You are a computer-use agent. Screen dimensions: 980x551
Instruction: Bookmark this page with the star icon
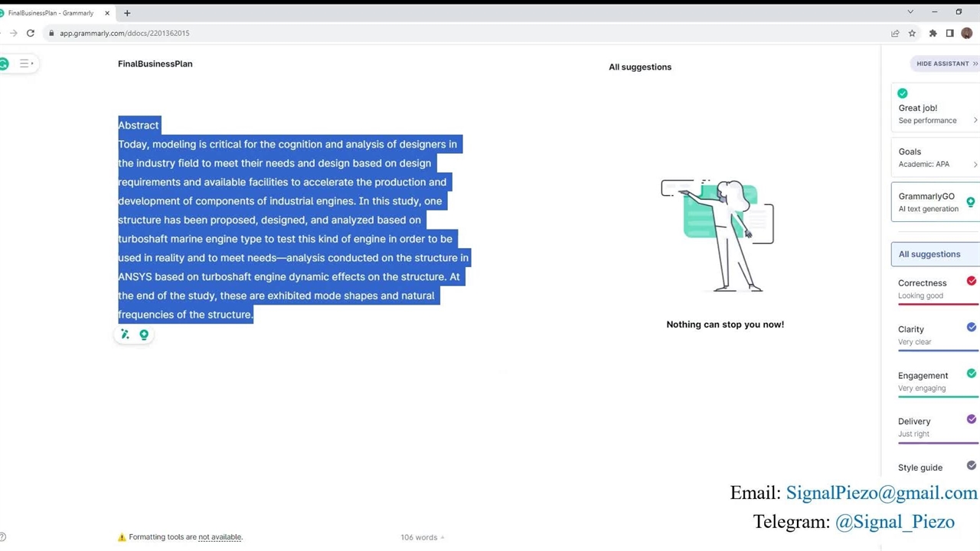912,33
